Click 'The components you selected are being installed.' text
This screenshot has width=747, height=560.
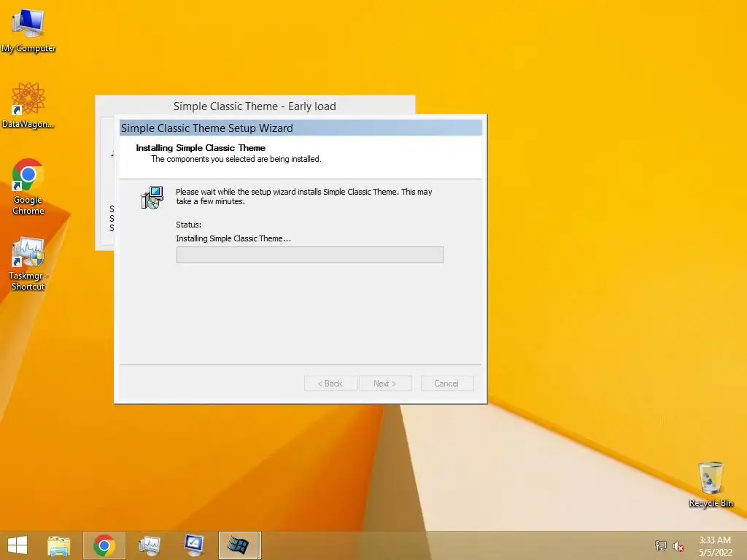(236, 159)
